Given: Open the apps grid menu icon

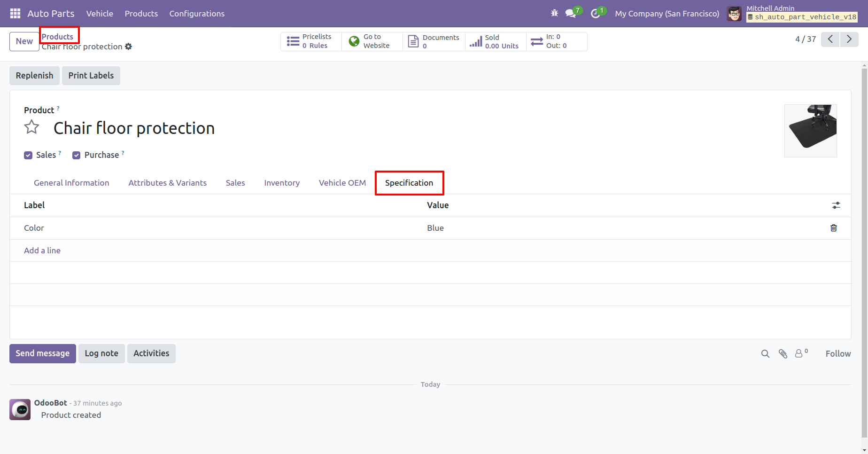Looking at the screenshot, I should tap(15, 14).
